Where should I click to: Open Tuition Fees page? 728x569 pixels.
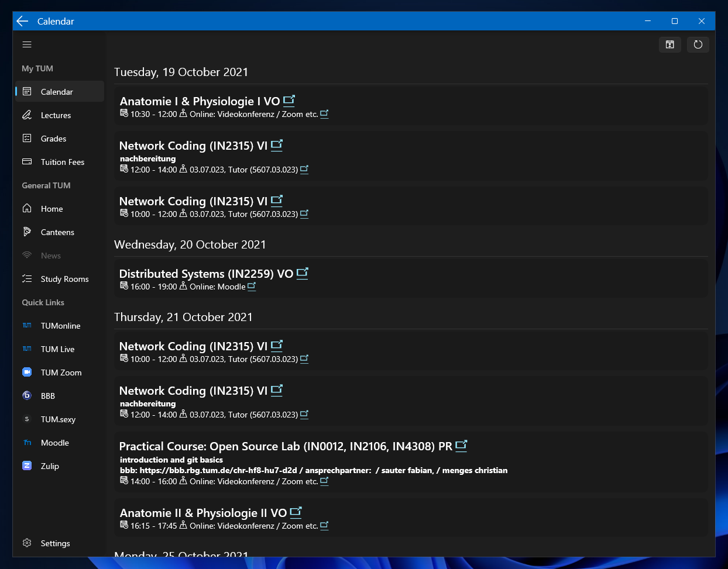(x=60, y=162)
